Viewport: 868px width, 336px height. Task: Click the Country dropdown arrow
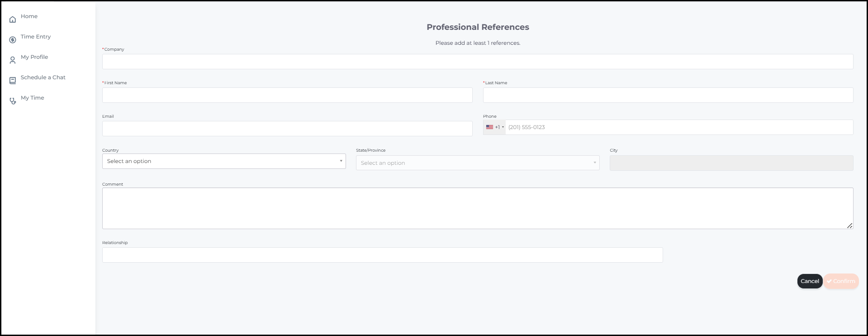(x=341, y=161)
